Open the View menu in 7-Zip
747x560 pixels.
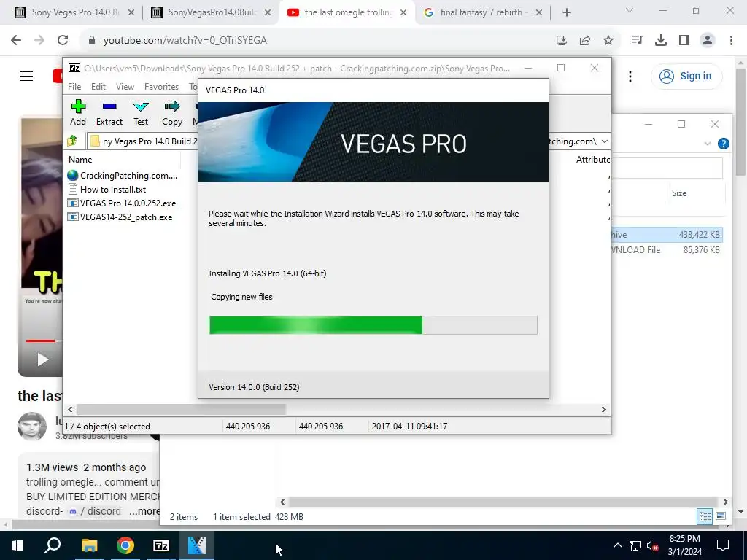click(x=125, y=87)
